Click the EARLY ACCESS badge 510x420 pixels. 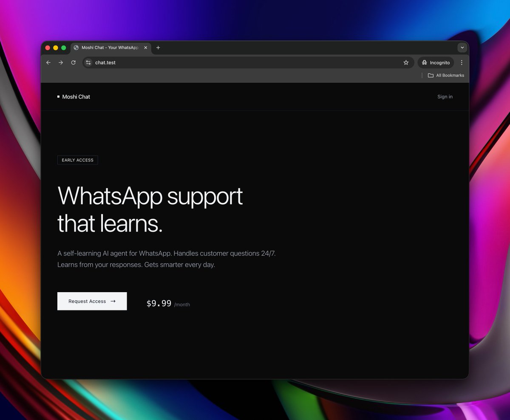pos(78,160)
